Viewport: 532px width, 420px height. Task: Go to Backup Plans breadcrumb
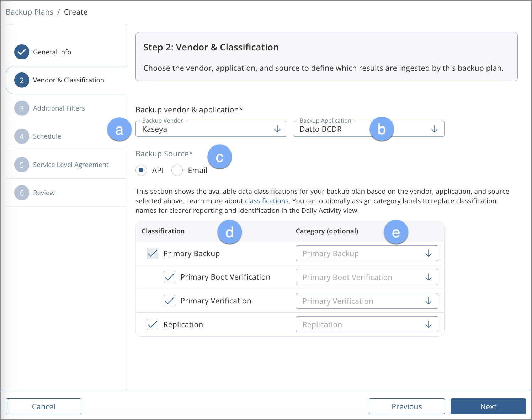(x=30, y=12)
